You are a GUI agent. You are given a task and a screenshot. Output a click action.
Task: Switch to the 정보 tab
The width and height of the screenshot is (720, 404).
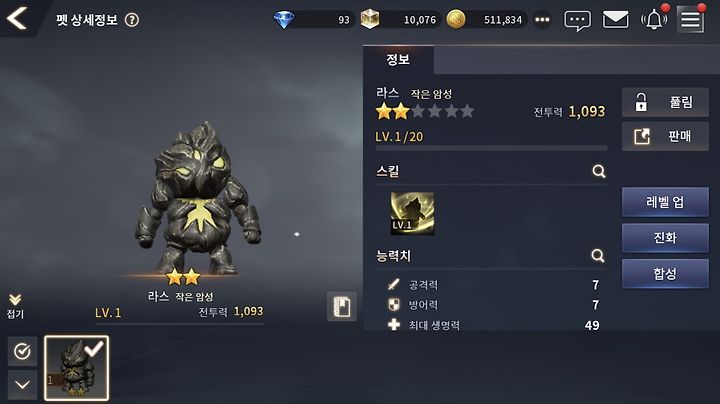tap(398, 60)
